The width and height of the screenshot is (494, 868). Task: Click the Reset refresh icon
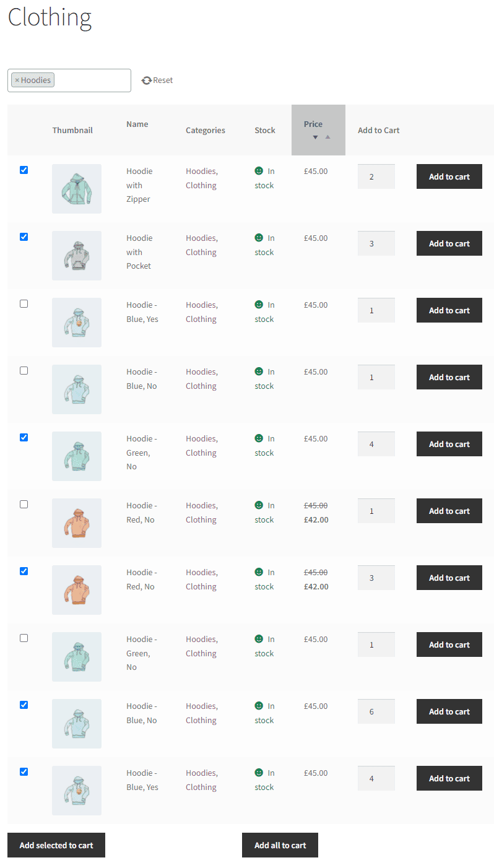(147, 80)
